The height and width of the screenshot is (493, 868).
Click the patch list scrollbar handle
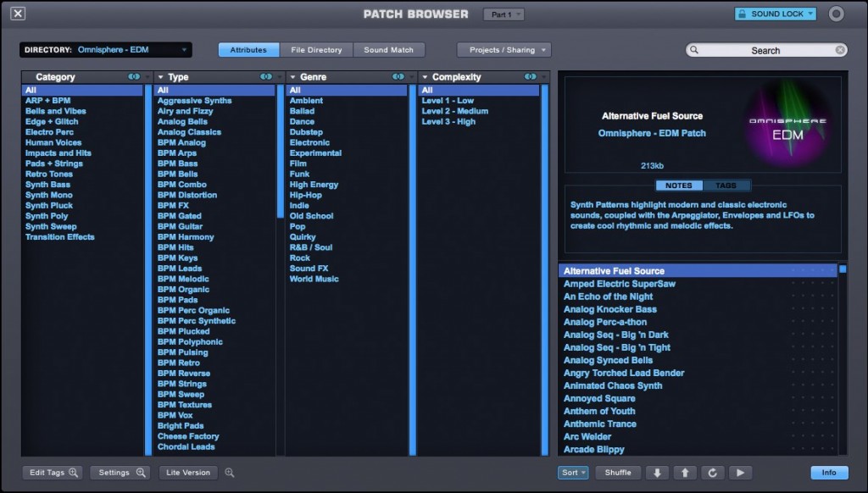coord(843,269)
